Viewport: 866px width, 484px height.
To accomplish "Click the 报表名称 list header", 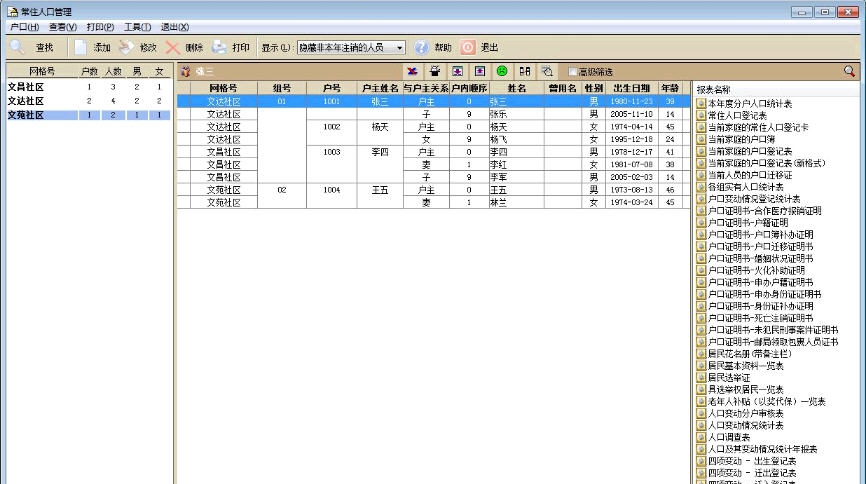I will 713,90.
